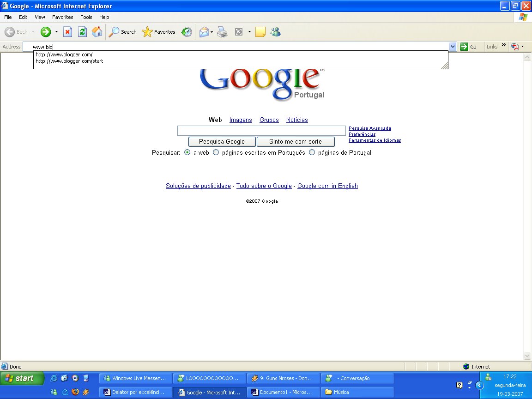Open Ferramentas de Idiomas link
The width and height of the screenshot is (532, 399).
pos(375,140)
